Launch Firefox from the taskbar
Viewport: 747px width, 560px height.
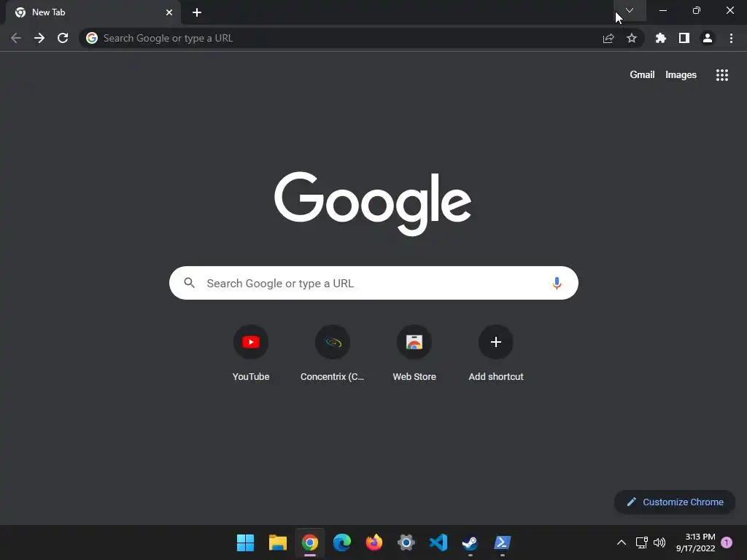pyautogui.click(x=374, y=542)
